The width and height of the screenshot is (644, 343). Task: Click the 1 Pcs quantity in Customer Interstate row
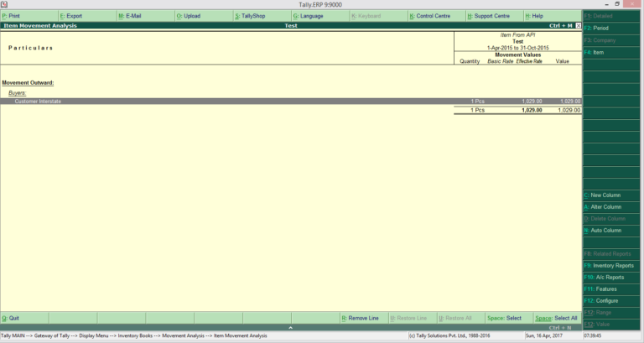coord(477,101)
